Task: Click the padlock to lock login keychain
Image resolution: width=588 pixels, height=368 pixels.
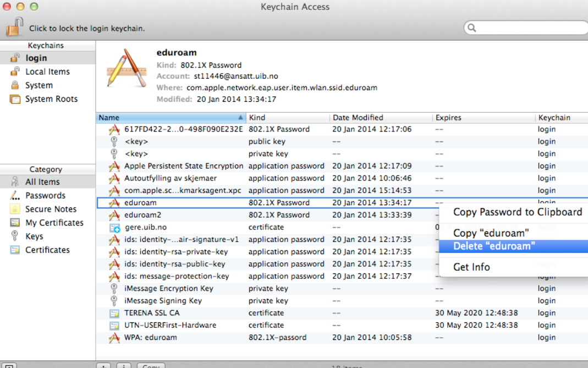Action: pyautogui.click(x=14, y=27)
